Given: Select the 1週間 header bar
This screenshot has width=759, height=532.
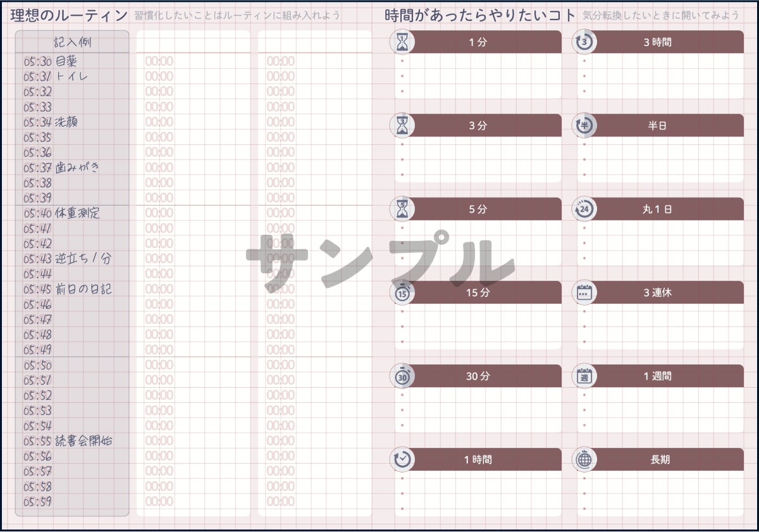Looking at the screenshot, I should tap(660, 376).
